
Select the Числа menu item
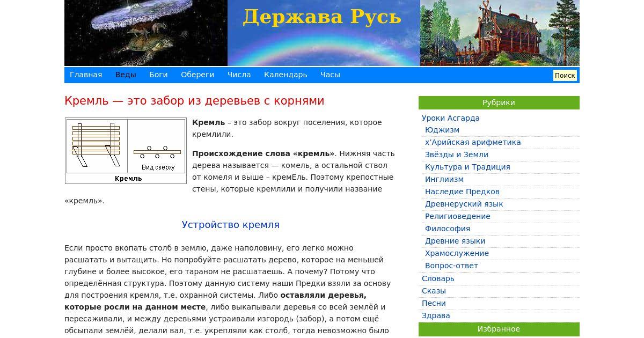(x=239, y=75)
